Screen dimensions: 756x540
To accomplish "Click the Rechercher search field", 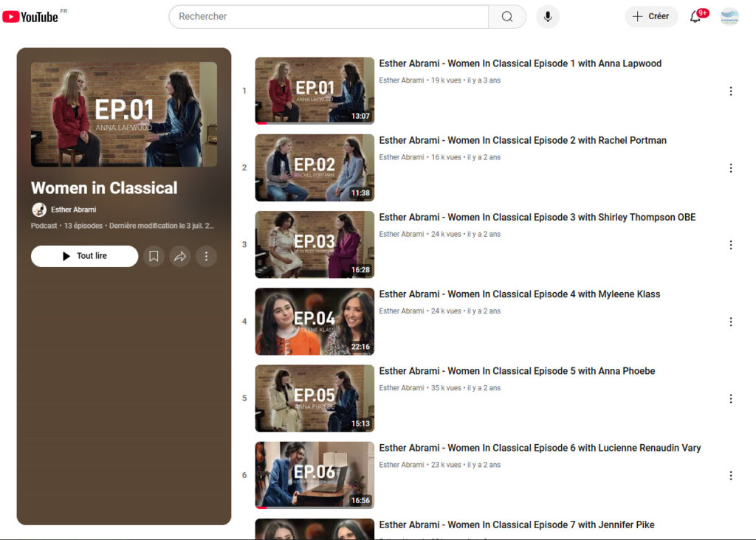I will pyautogui.click(x=329, y=17).
